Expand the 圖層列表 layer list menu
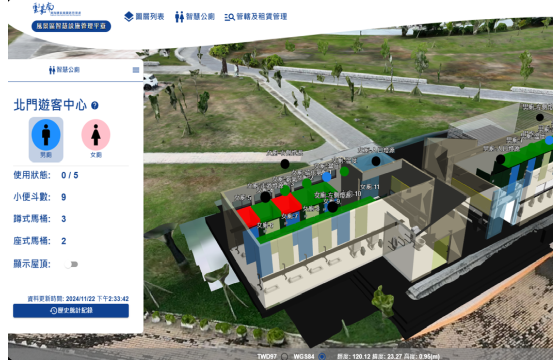 pyautogui.click(x=144, y=17)
